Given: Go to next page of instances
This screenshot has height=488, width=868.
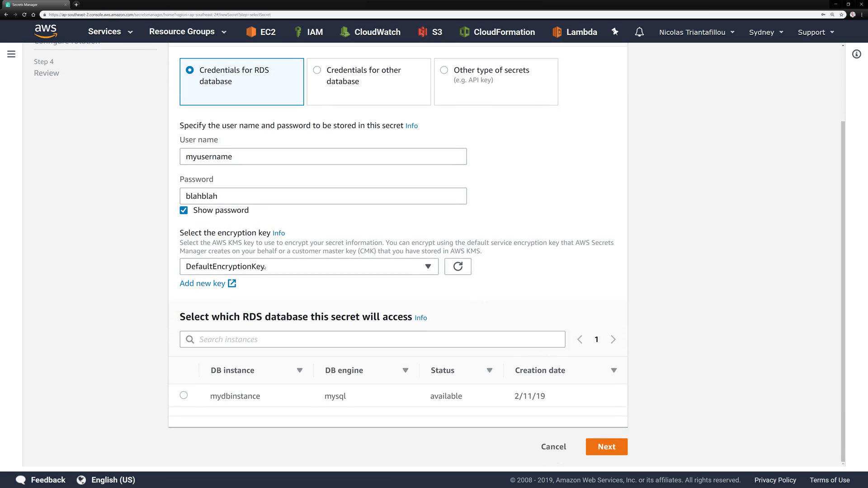Looking at the screenshot, I should pyautogui.click(x=613, y=339).
